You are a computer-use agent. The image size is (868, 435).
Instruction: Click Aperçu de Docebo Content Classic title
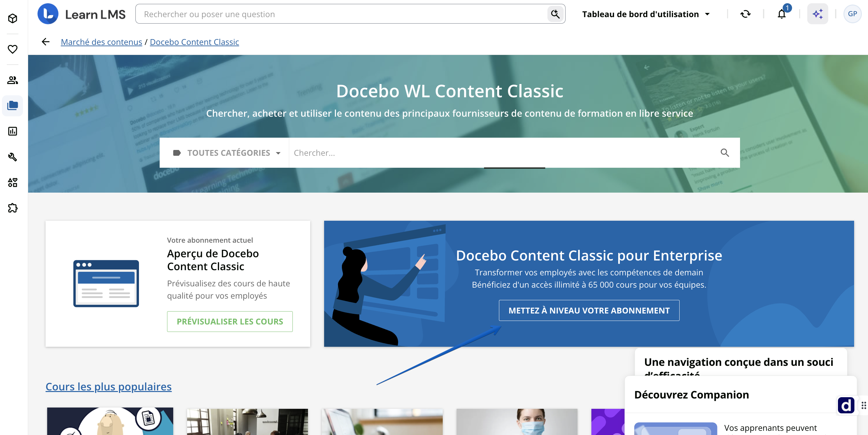[x=213, y=260]
